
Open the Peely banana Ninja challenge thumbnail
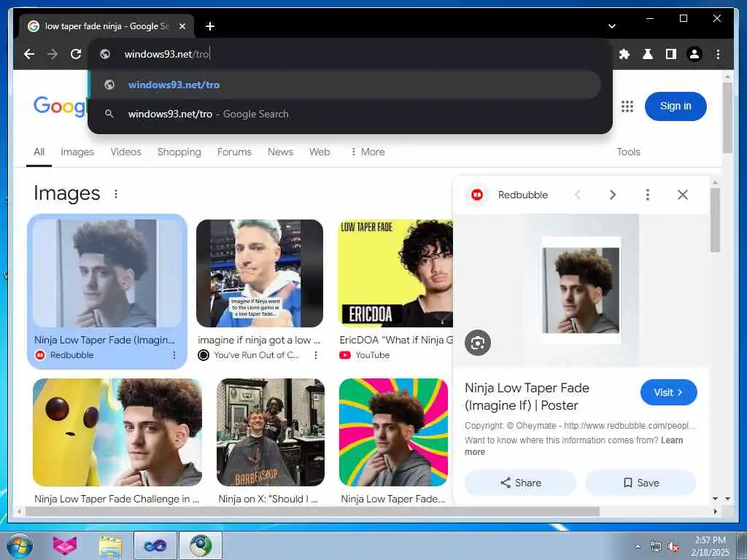coord(117,432)
